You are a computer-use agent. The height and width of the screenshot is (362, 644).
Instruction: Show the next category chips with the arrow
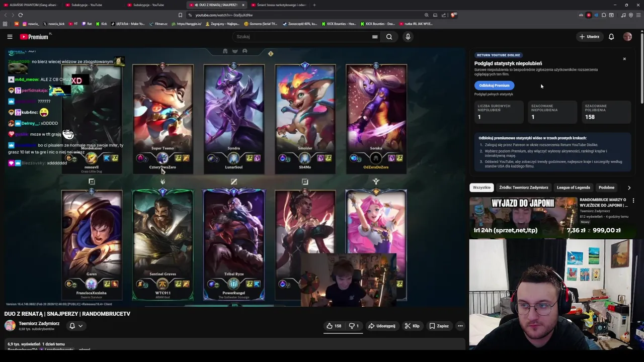coord(629,188)
